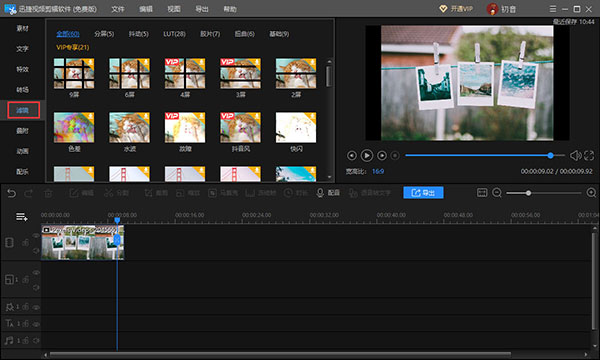The height and width of the screenshot is (360, 600).
Task: Switch to the LUT(28) filter tab
Action: (174, 34)
